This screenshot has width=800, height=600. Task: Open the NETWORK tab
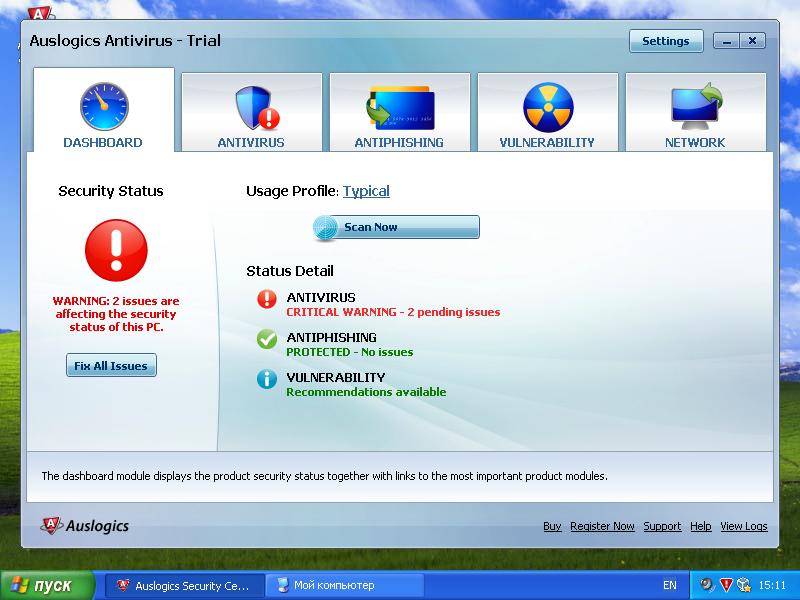point(695,112)
